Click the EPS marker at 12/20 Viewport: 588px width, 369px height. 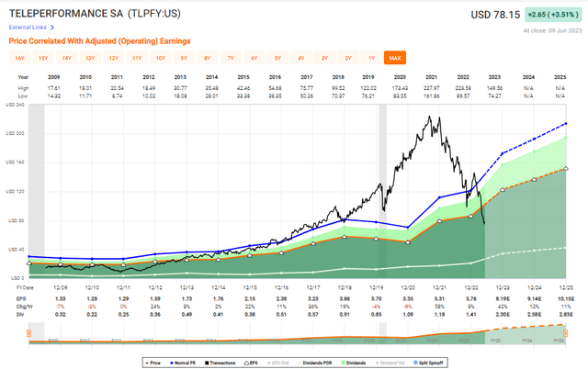tap(408, 242)
